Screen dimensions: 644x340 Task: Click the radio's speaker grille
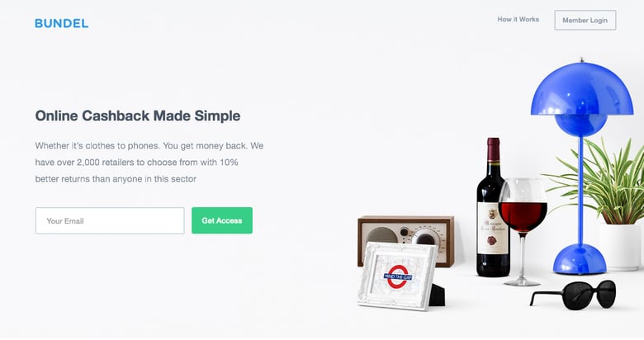tap(382, 235)
